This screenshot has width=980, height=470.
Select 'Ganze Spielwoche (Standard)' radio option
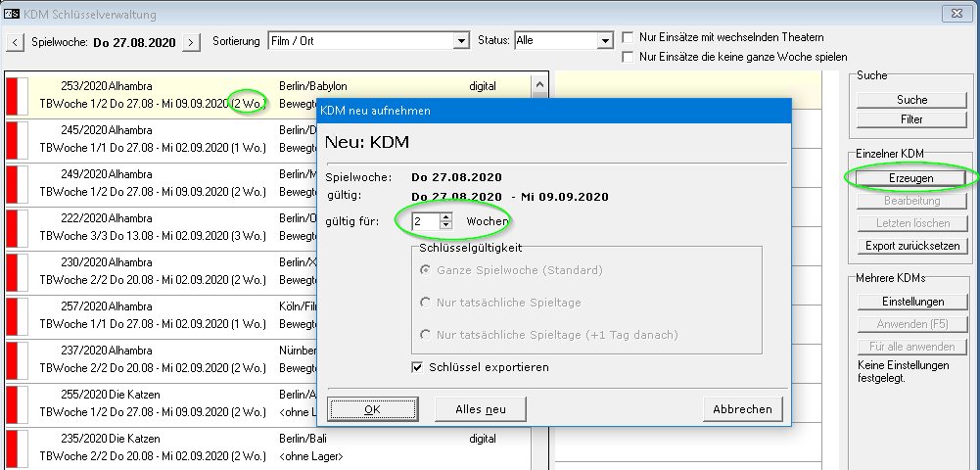pos(425,270)
